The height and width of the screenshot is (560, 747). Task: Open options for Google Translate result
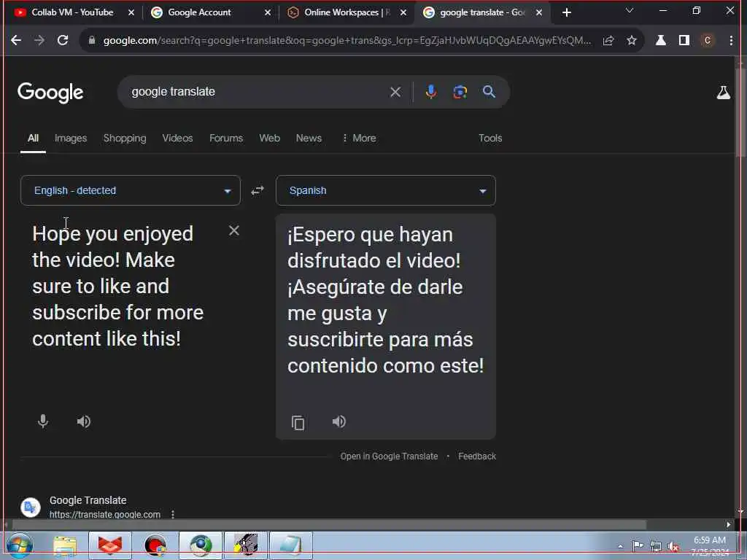coord(173,515)
